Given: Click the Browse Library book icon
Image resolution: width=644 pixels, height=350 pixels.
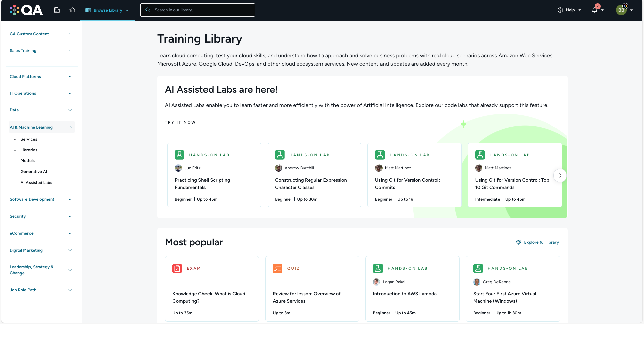Looking at the screenshot, I should (x=88, y=10).
